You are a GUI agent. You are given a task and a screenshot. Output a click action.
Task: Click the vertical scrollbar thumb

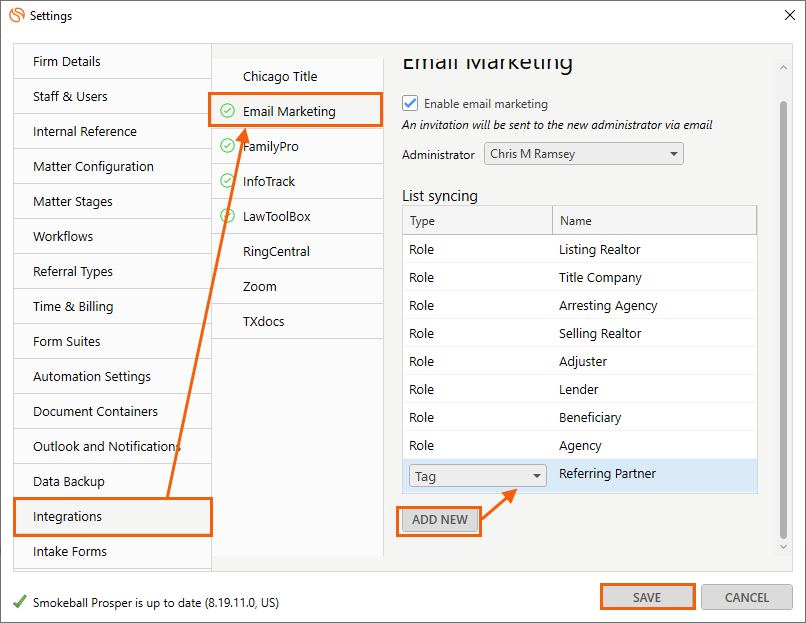click(783, 320)
